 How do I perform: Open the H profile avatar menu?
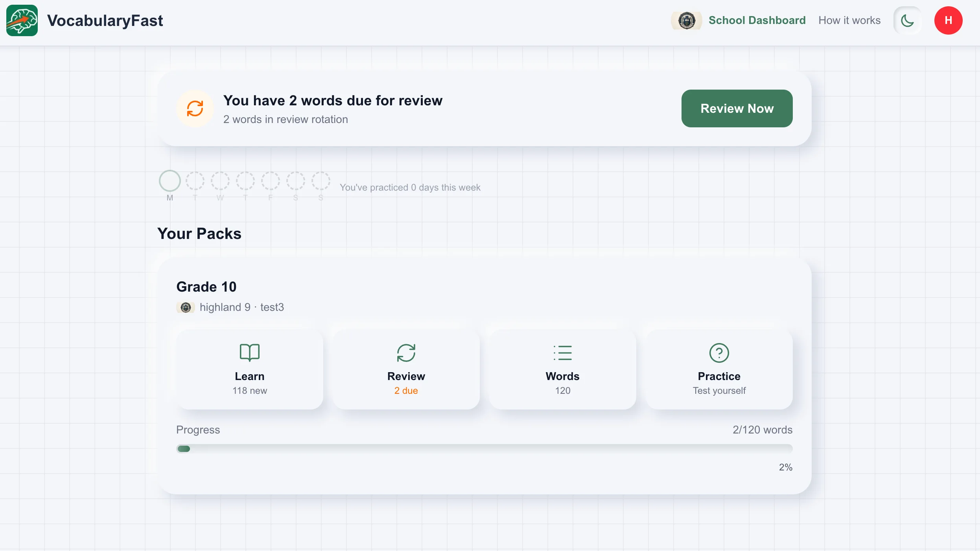pos(948,20)
